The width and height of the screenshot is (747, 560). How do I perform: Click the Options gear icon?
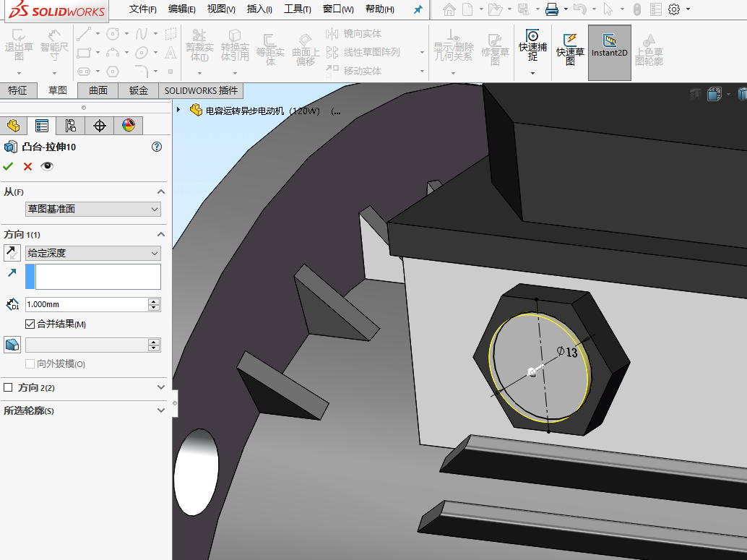point(673,9)
